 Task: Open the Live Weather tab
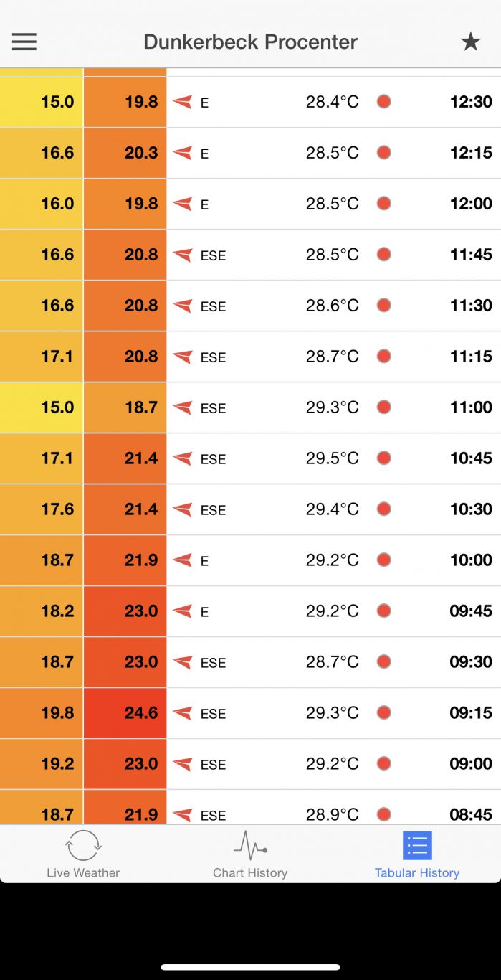point(83,854)
